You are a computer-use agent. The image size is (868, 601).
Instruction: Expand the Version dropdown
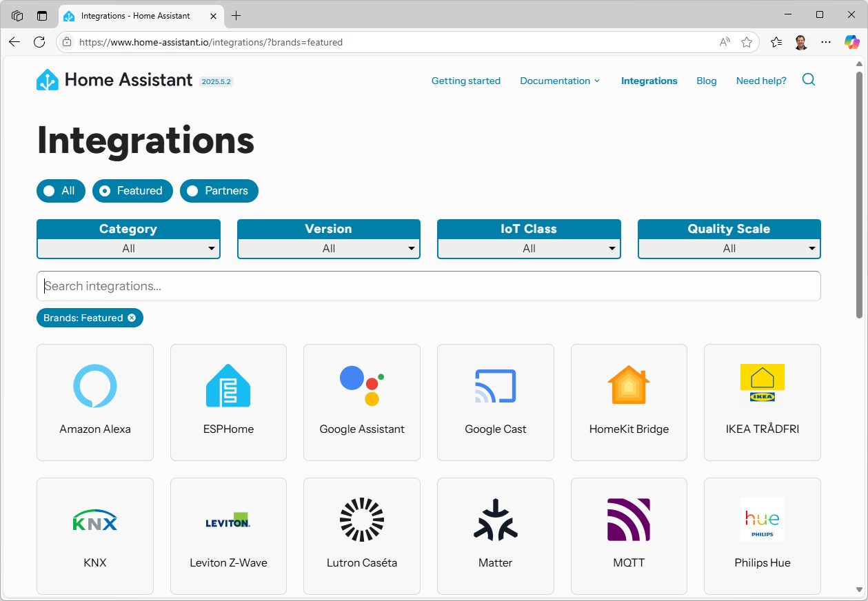click(329, 248)
